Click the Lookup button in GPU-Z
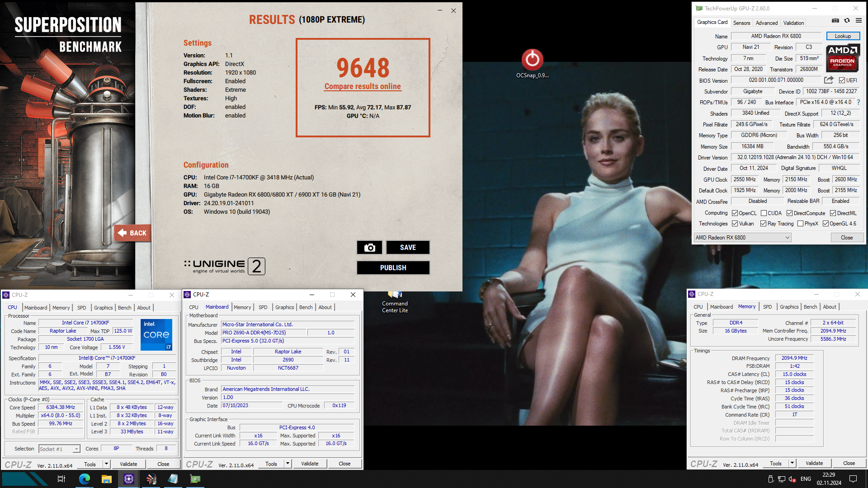The width and height of the screenshot is (868, 488). [x=843, y=36]
